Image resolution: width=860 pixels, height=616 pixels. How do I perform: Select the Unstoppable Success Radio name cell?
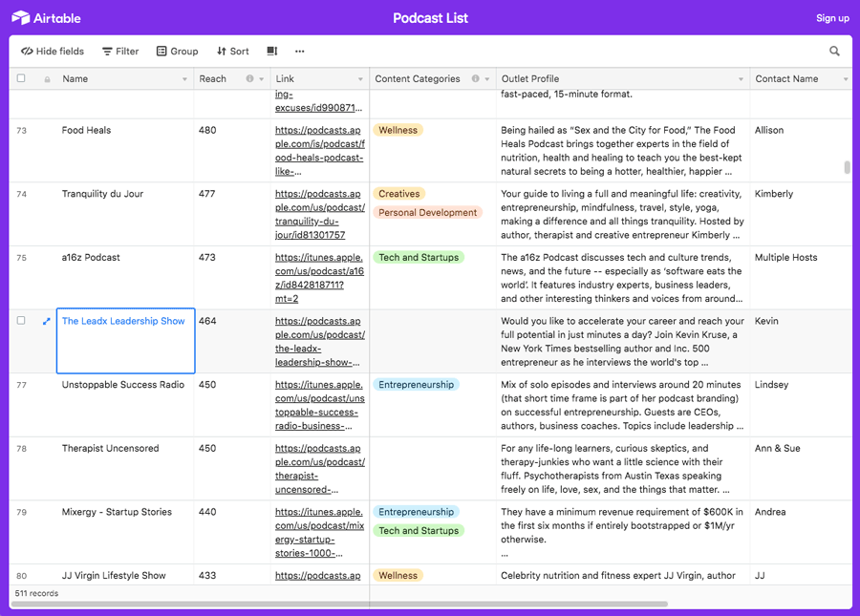tap(125, 404)
